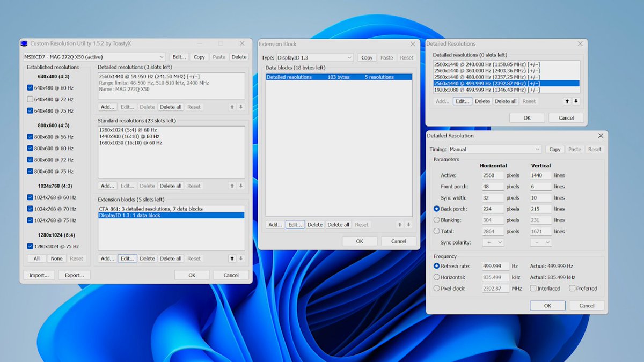
Task: Open the Timing dropdown set to Manual
Action: coord(495,149)
